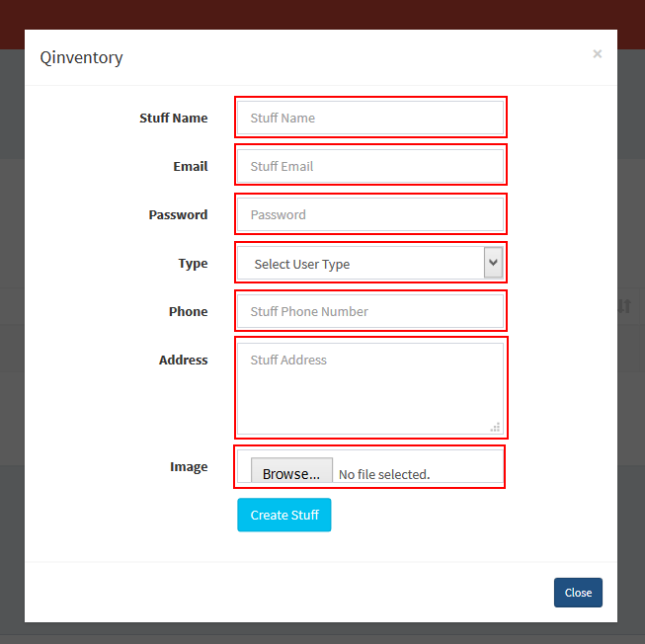
Task: Open the Select User Type dropdown
Action: click(370, 263)
